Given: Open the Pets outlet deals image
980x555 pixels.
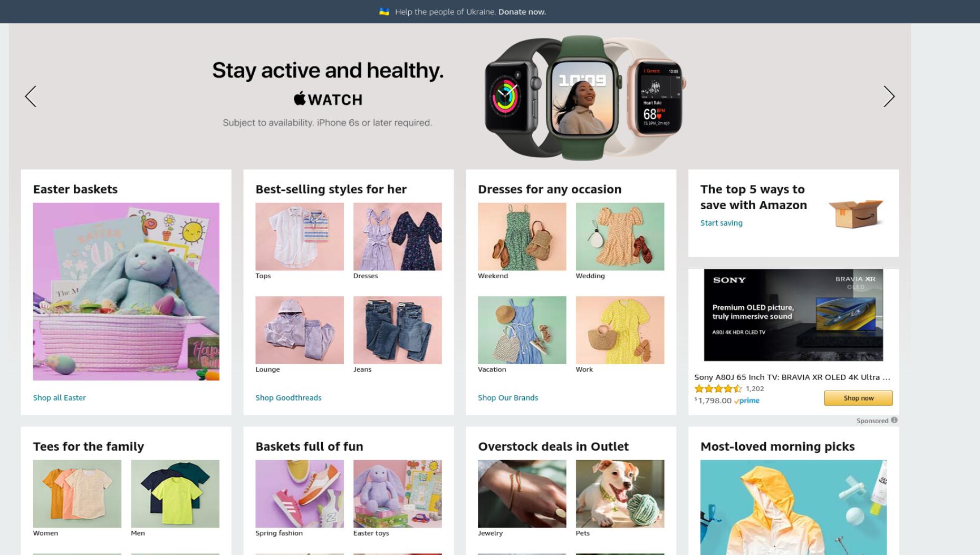Looking at the screenshot, I should point(620,494).
